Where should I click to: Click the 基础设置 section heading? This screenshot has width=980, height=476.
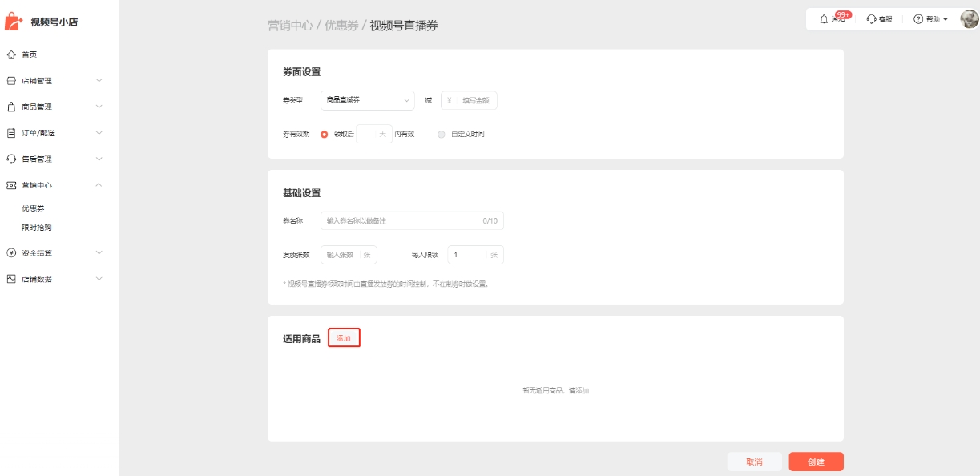click(301, 193)
